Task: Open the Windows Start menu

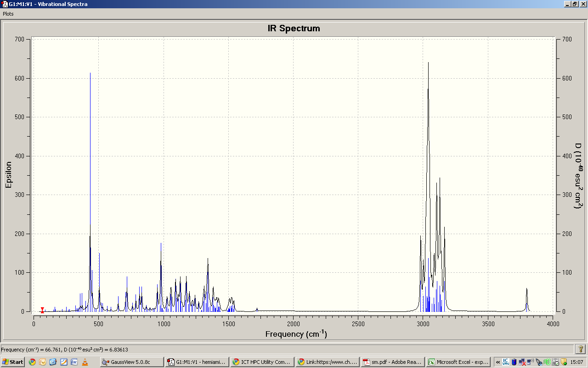Action: (13, 362)
